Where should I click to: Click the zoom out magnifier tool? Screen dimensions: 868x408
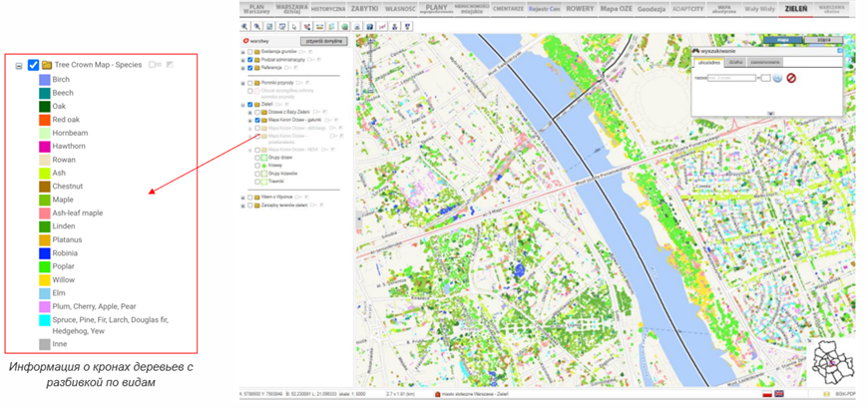(x=258, y=27)
